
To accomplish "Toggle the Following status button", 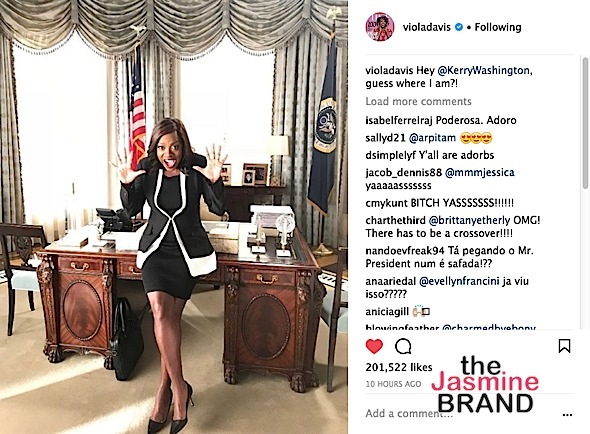I will (497, 27).
